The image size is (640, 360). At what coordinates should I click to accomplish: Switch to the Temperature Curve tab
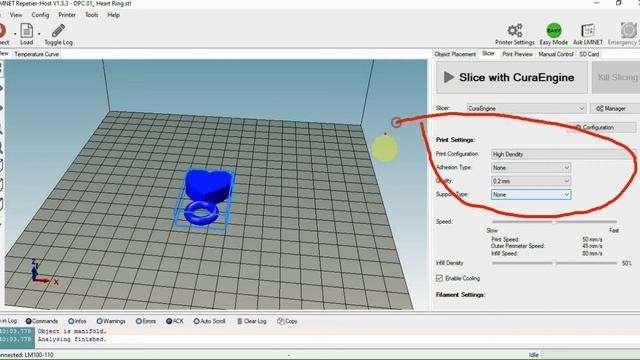[36, 54]
